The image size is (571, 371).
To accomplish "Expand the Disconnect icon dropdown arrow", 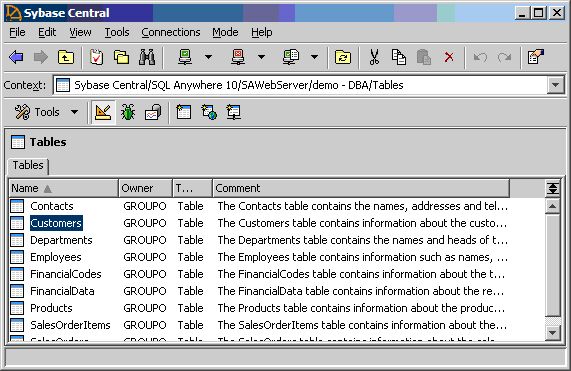I will [x=261, y=57].
